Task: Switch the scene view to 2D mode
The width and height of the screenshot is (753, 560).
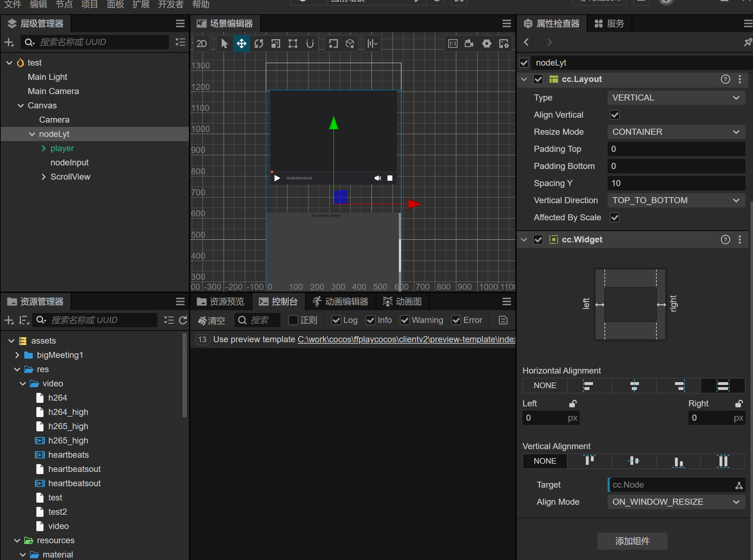Action: (x=201, y=43)
